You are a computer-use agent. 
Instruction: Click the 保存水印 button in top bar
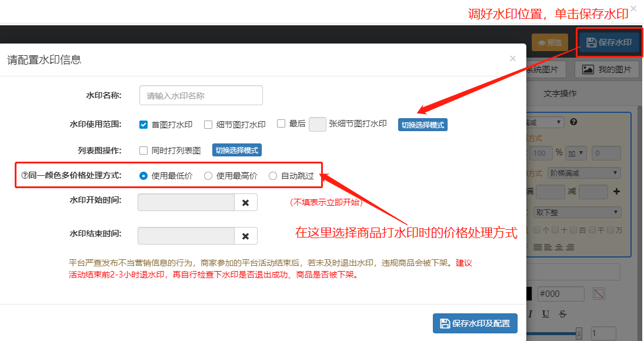[x=609, y=42]
